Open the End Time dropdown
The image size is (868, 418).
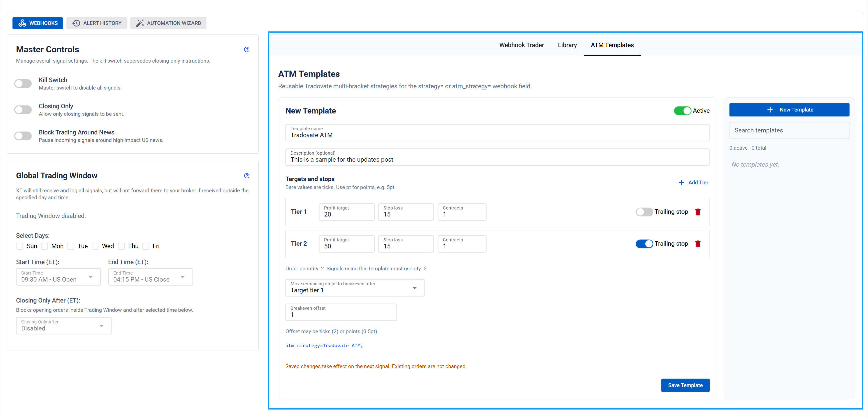click(150, 277)
